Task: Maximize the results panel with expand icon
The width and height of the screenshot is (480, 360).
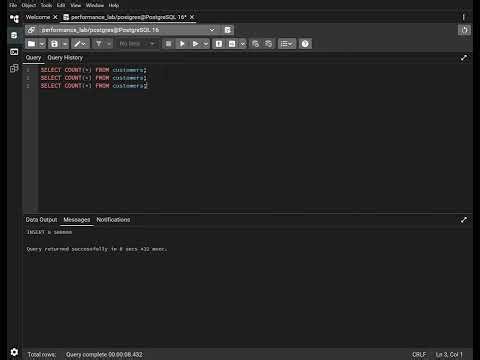Action: click(464, 220)
